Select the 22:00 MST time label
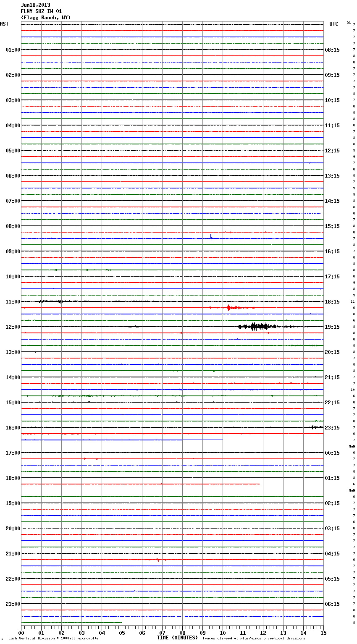 (13, 579)
